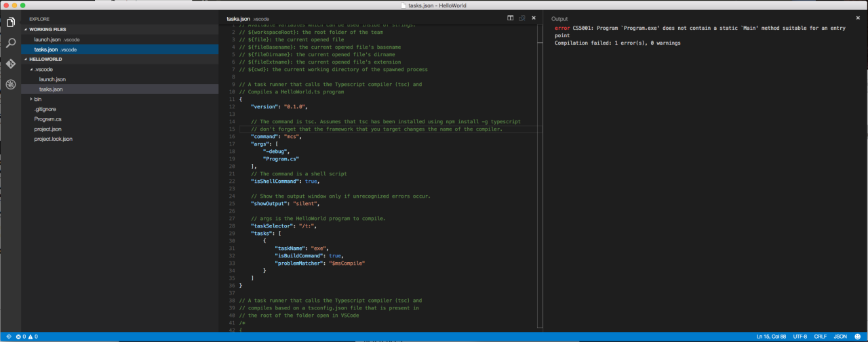
Task: Change the UTF-8 file encoding
Action: (x=800, y=337)
